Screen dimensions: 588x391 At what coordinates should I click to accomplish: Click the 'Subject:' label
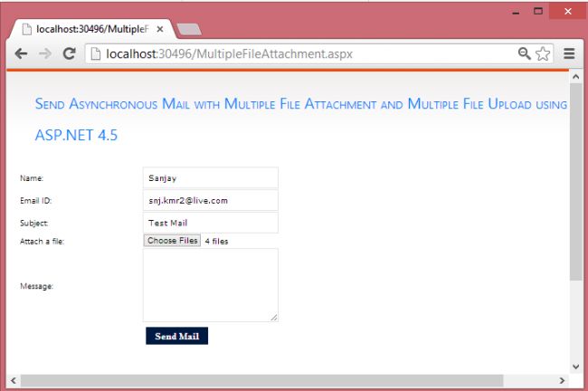(34, 224)
